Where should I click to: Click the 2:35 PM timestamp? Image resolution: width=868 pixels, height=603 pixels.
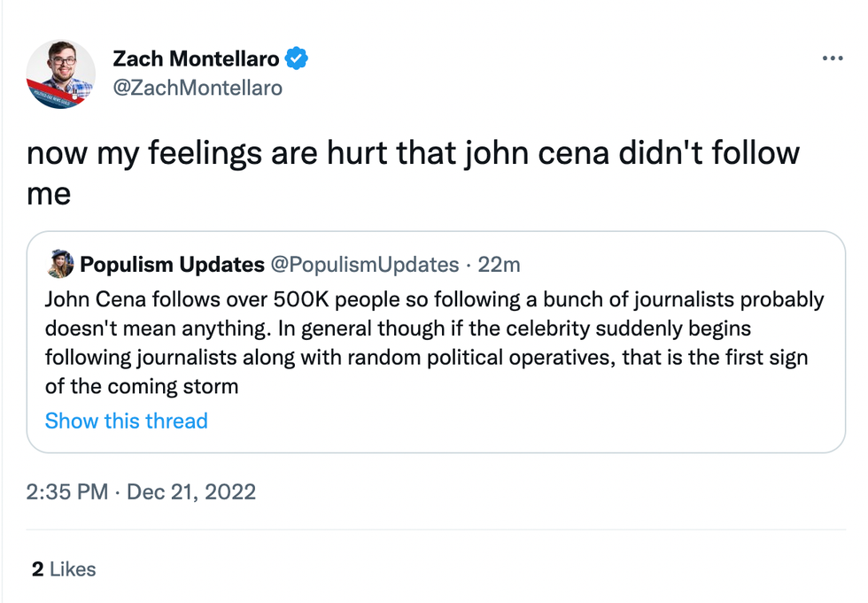66,491
